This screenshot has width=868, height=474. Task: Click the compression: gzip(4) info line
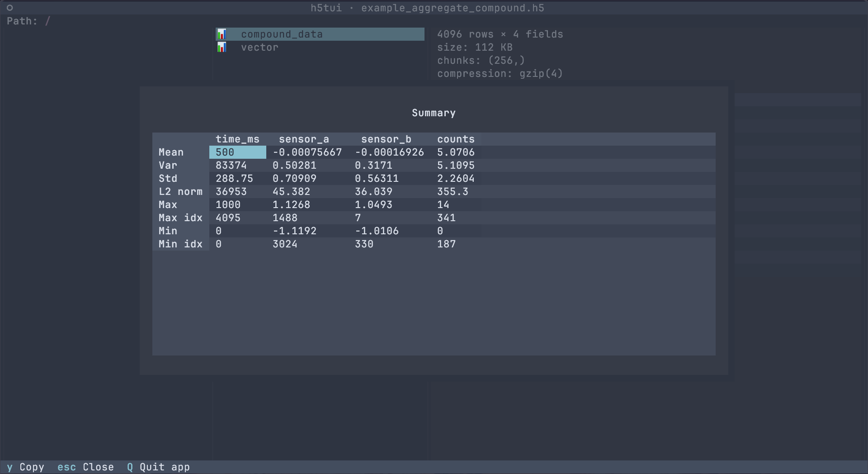coord(500,74)
